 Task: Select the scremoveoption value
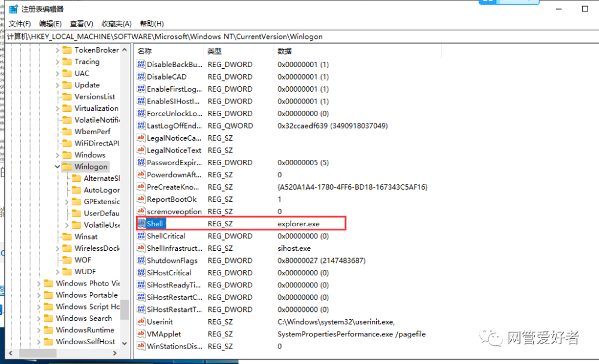pyautogui.click(x=174, y=211)
